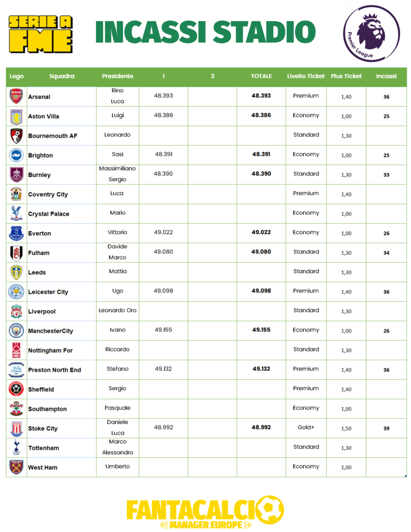Select the Preston North End team name
411x532 pixels.
point(54,370)
